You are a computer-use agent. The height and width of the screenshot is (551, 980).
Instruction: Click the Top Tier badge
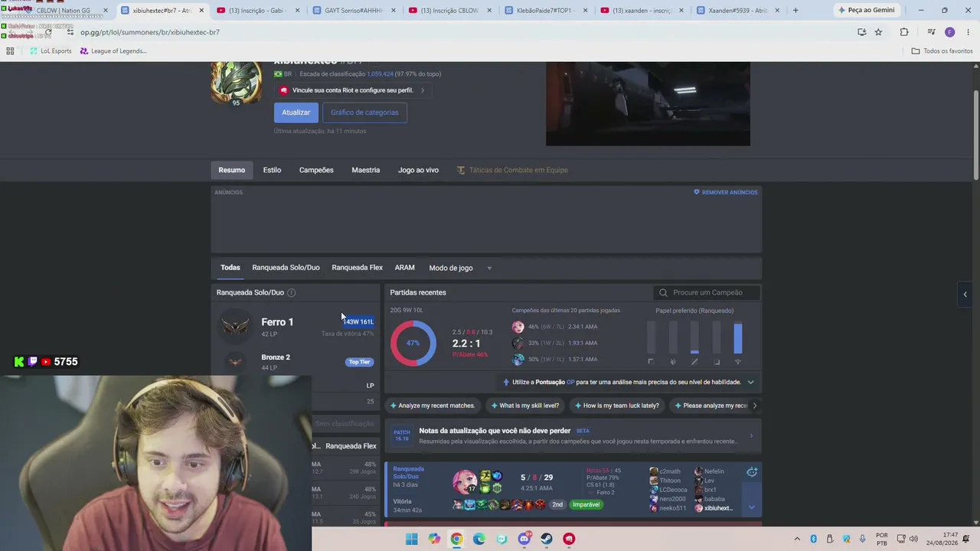(x=359, y=362)
